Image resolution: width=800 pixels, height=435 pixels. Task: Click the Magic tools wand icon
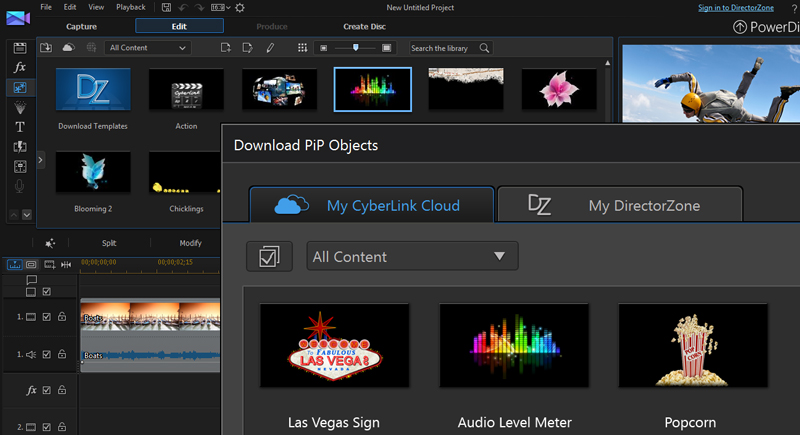coord(50,243)
